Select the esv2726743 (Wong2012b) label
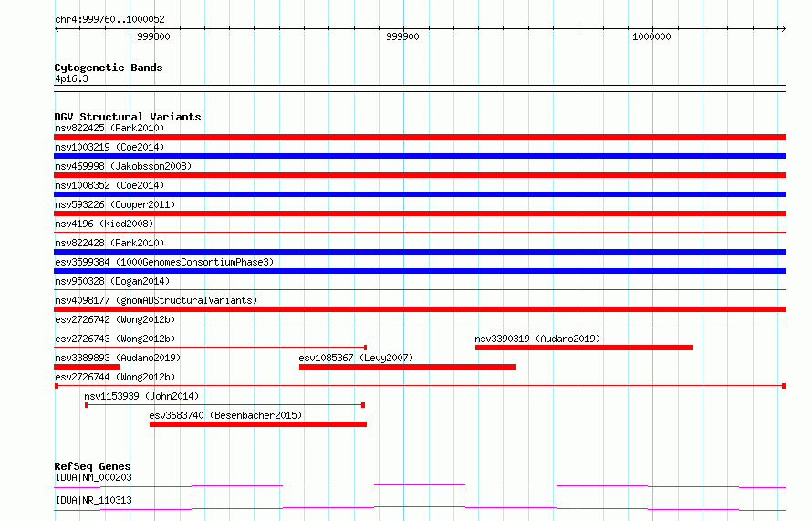Viewport: 812px width, 521px height. click(x=115, y=339)
